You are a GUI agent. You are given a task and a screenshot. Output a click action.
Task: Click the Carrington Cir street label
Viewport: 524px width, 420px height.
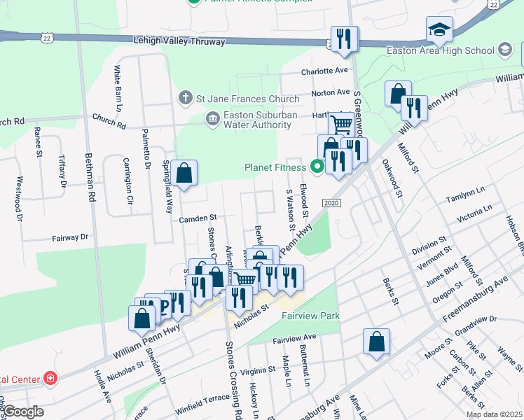pyautogui.click(x=128, y=181)
